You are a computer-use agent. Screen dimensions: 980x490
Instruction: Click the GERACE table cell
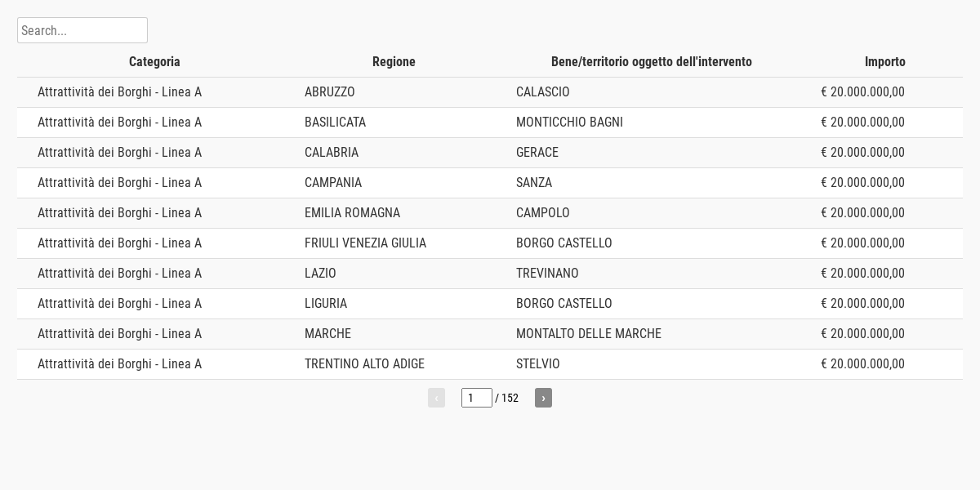pyautogui.click(x=537, y=153)
